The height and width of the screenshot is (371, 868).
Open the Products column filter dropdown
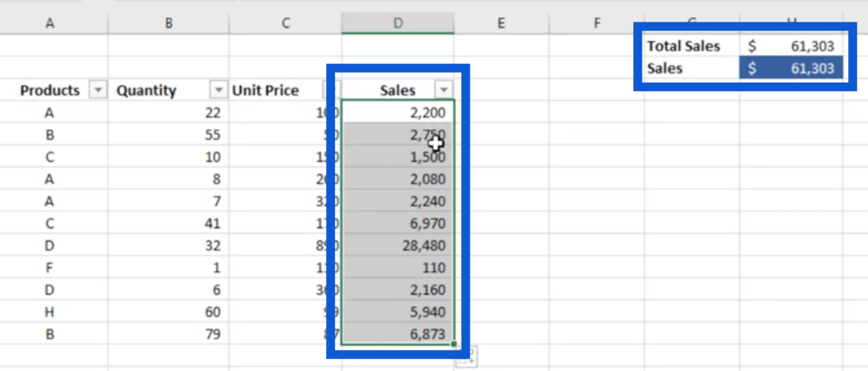tap(97, 90)
